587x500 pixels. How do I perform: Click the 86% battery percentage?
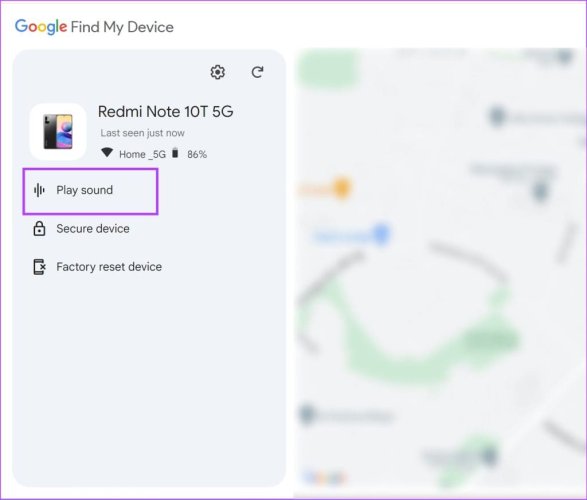(x=197, y=154)
